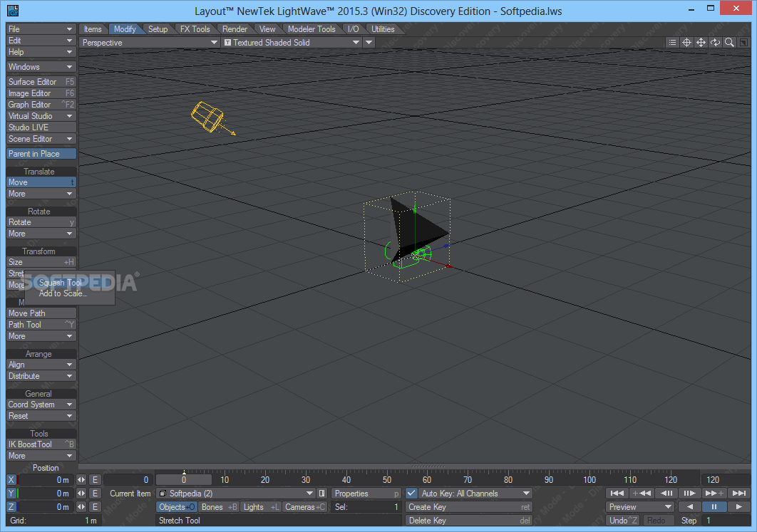This screenshot has height=532, width=757.
Task: Choose Add to Scale... menu entry
Action: tap(63, 293)
